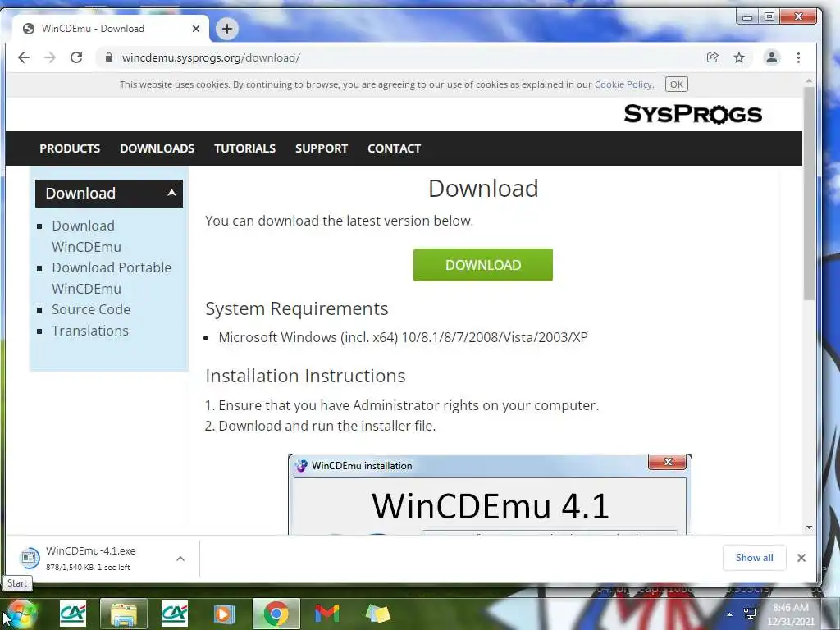Click the Installation Instructions heading
The image size is (840, 630).
pyautogui.click(x=305, y=376)
